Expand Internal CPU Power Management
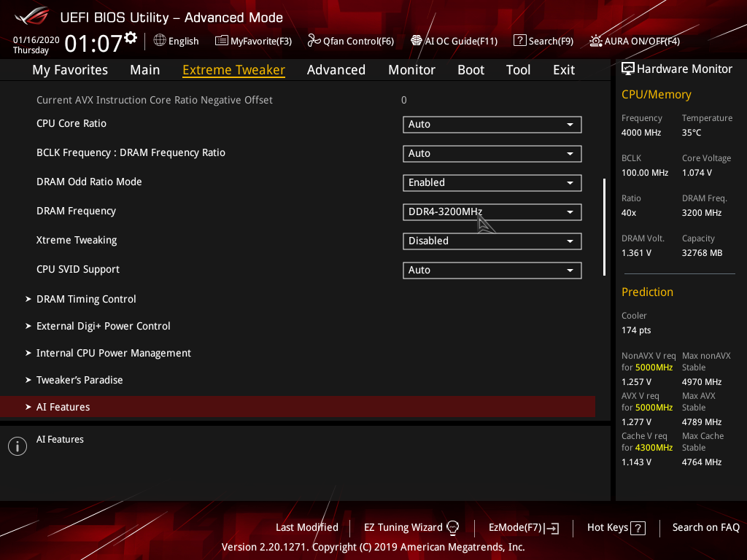This screenshot has width=747, height=560. 108,353
